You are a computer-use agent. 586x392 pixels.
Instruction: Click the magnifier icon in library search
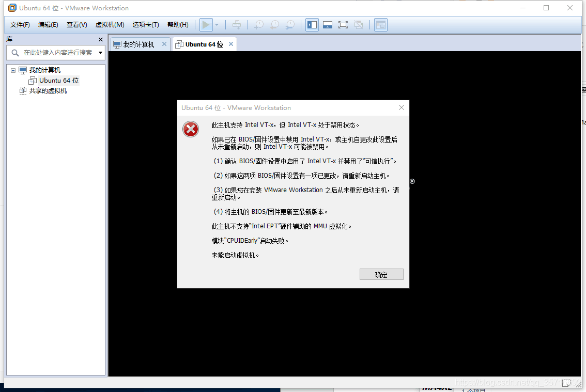point(15,53)
